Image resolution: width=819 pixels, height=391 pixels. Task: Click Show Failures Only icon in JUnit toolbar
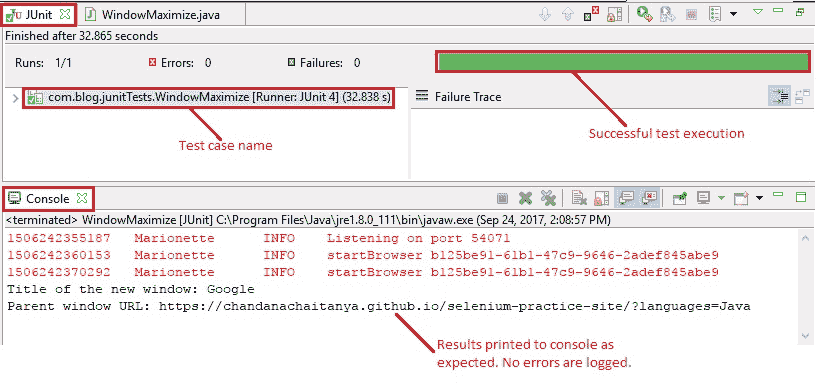tap(591, 14)
